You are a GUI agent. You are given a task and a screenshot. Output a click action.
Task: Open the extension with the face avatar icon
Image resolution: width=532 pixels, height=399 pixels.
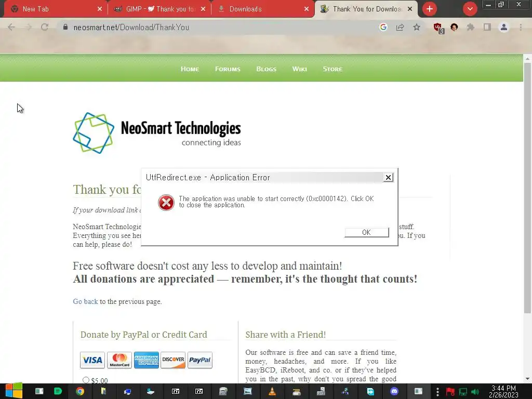(454, 27)
